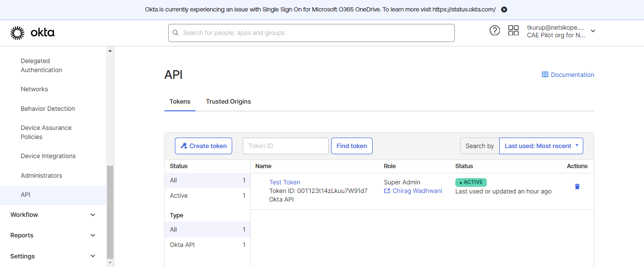
Task: Click 'Last used or updated an hour ago'
Action: [x=504, y=192]
